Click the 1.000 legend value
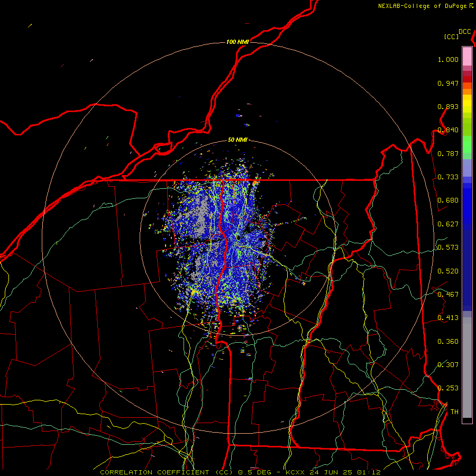Screen dimensions: 476x476 click(448, 59)
